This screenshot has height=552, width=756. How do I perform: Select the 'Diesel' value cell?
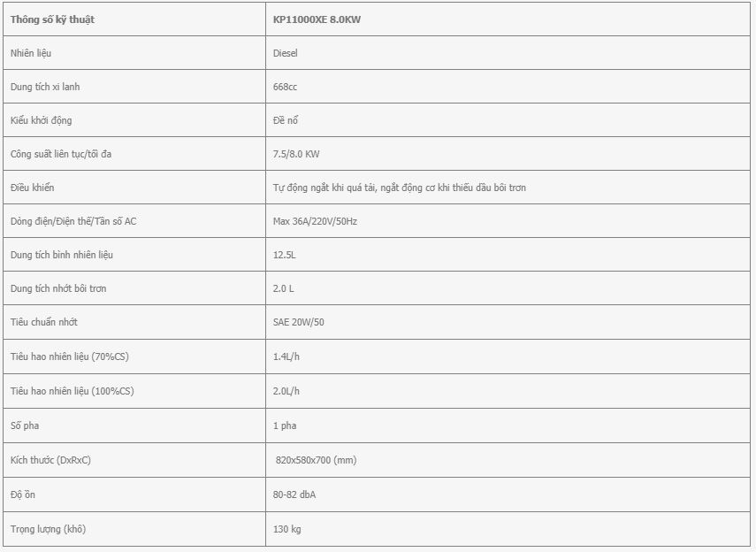[508, 52]
